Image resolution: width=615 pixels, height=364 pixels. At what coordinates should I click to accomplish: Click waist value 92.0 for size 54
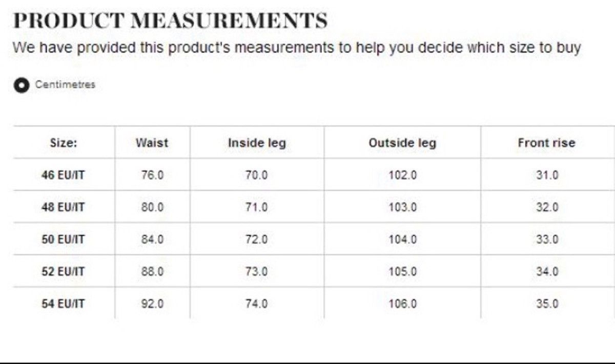[x=152, y=304]
